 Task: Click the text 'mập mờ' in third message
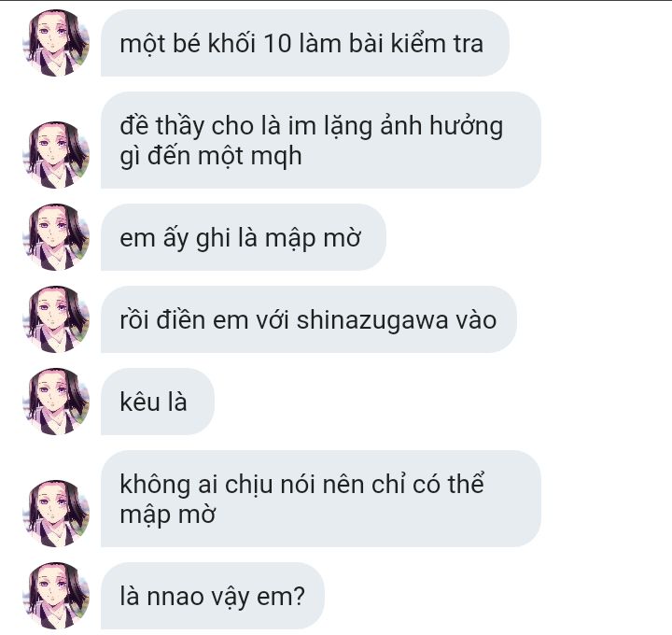point(313,240)
